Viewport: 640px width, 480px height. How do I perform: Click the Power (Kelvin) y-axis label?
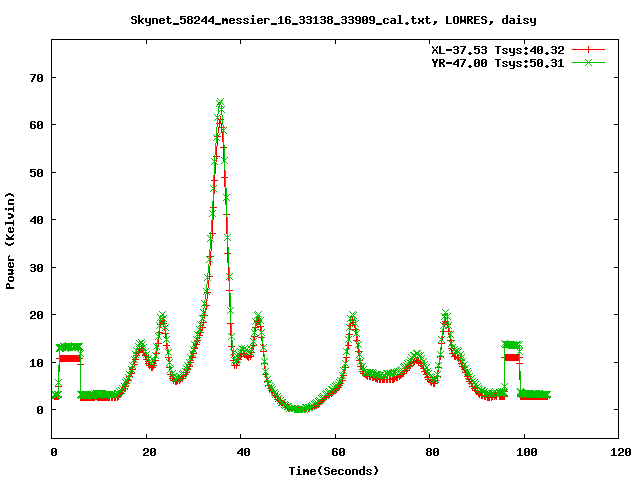pos(10,241)
